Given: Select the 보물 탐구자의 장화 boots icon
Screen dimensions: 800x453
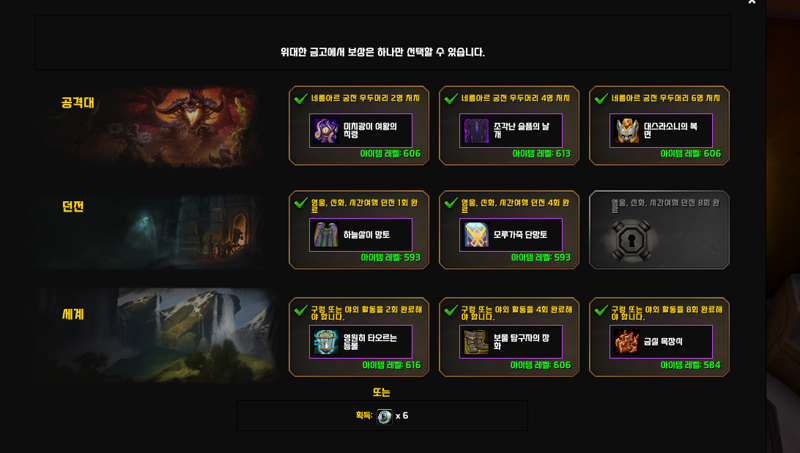Looking at the screenshot, I should [476, 342].
